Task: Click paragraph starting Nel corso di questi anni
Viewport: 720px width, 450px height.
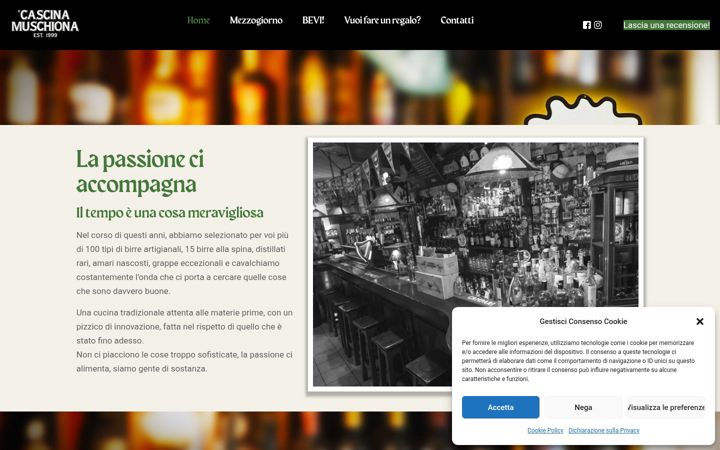Action: tap(183, 263)
